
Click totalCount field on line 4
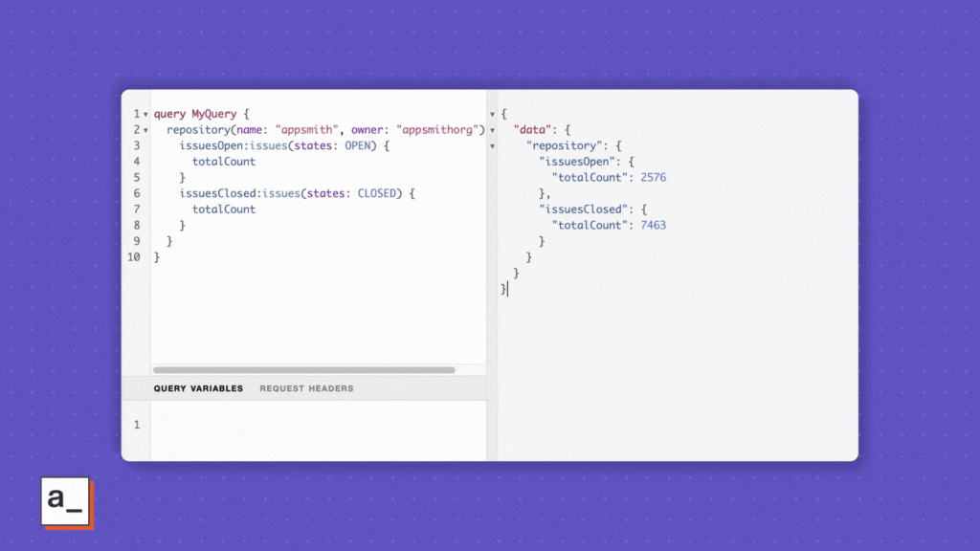(224, 162)
